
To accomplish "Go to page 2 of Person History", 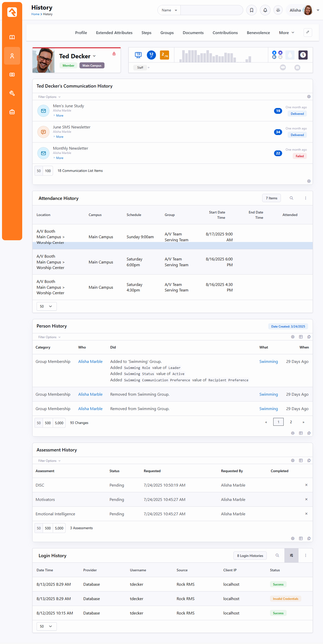I will point(291,422).
